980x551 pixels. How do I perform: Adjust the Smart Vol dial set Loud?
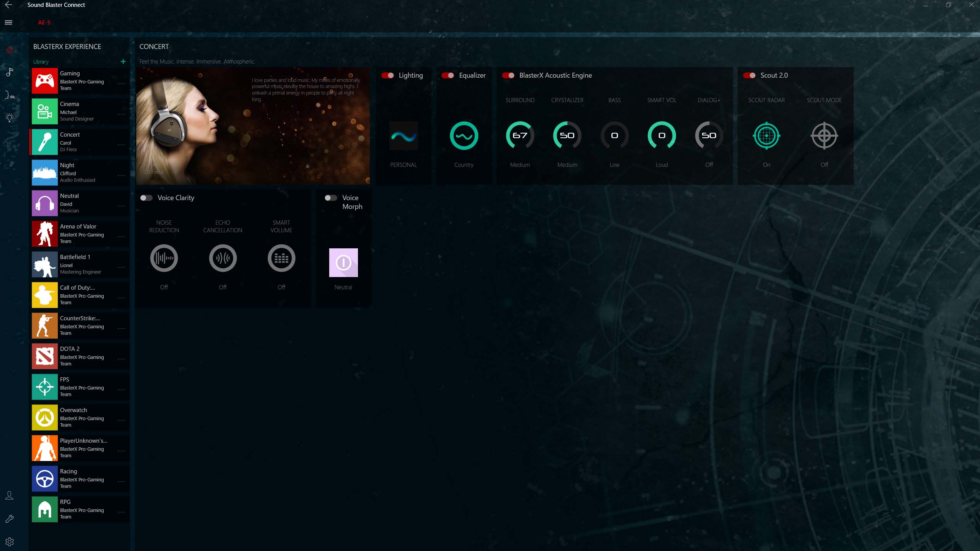tap(662, 135)
